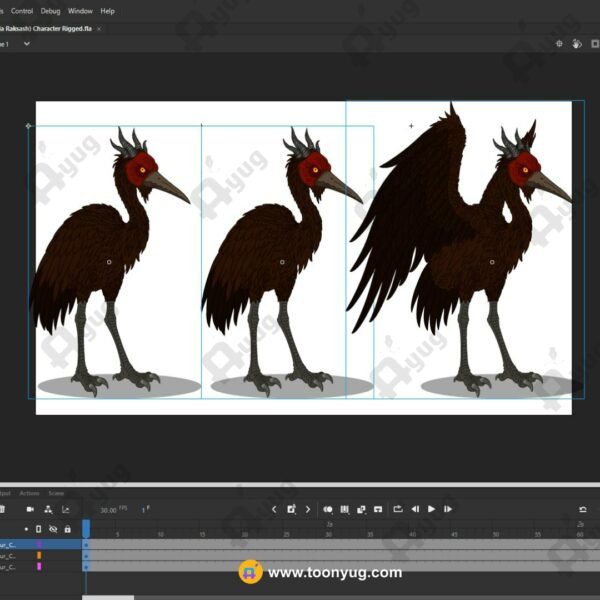Open the layer depth panel icon
The height and width of the screenshot is (600, 600).
pyautogui.click(x=65, y=509)
